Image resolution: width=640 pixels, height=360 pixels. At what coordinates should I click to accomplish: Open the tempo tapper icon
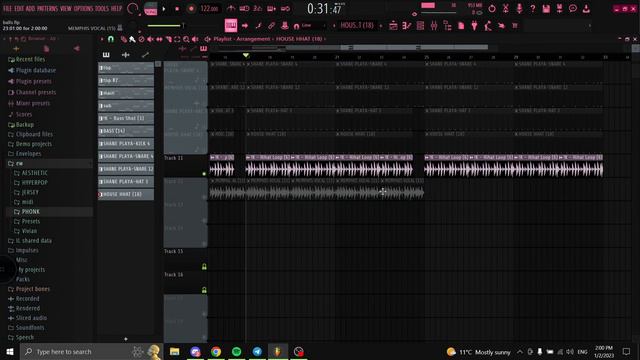pyautogui.click(x=488, y=26)
